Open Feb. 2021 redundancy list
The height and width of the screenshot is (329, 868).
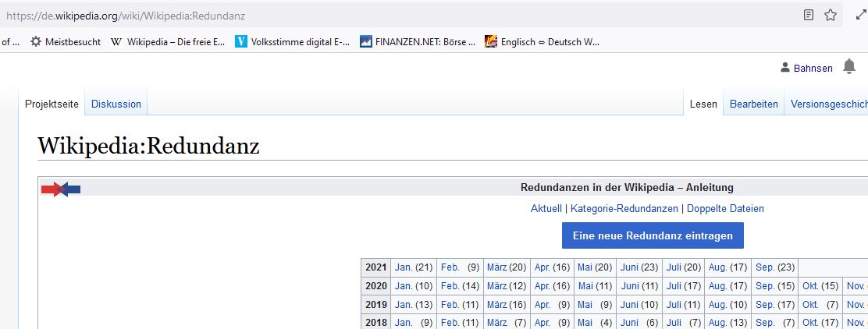click(450, 267)
